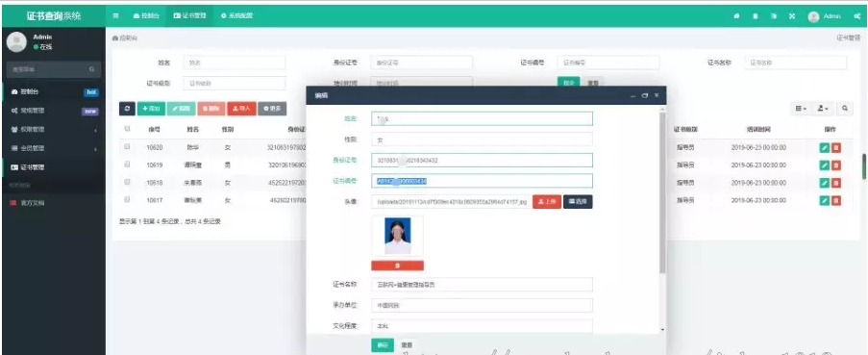This screenshot has height=355, width=868.
Task: Open the column toggle dropdown above the table
Action: 802,109
